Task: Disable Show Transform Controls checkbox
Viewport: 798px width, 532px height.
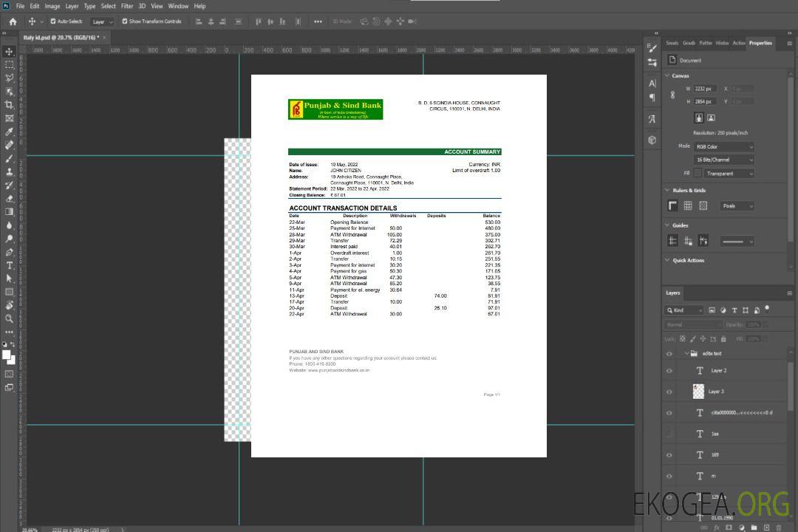Action: pyautogui.click(x=125, y=21)
